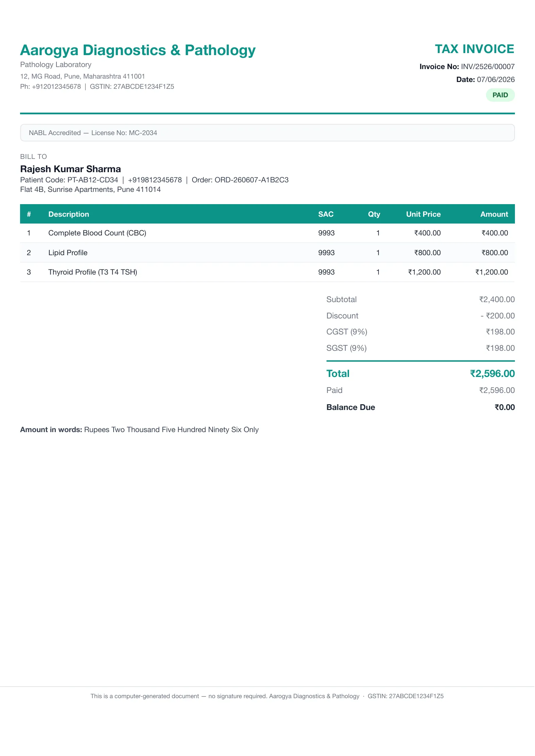The height and width of the screenshot is (756, 535).
Task: Click the BILL TO label
Action: 33,157
